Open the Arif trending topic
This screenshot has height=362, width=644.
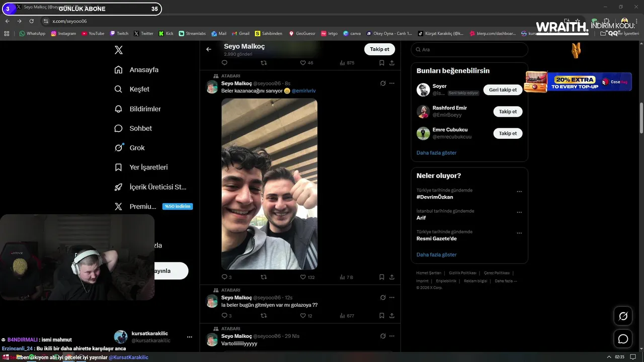click(x=421, y=218)
